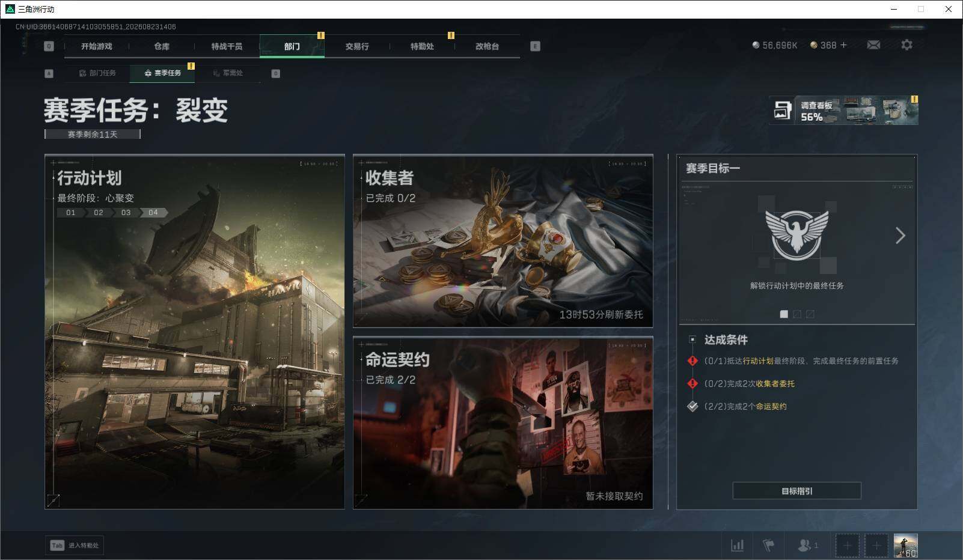Select first season goal page dot
Screen dimensions: 963x560
pos(784,314)
